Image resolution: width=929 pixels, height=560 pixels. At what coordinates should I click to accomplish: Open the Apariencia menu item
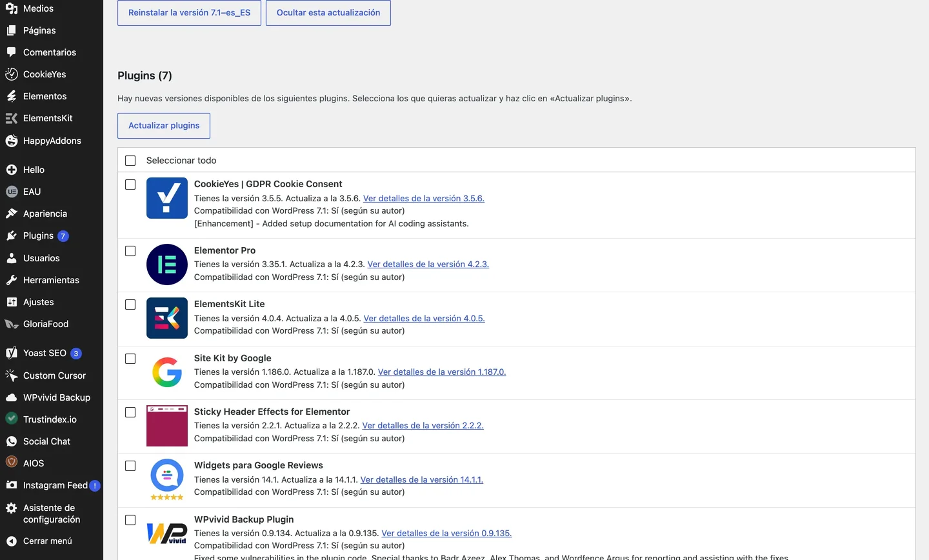[x=52, y=214]
